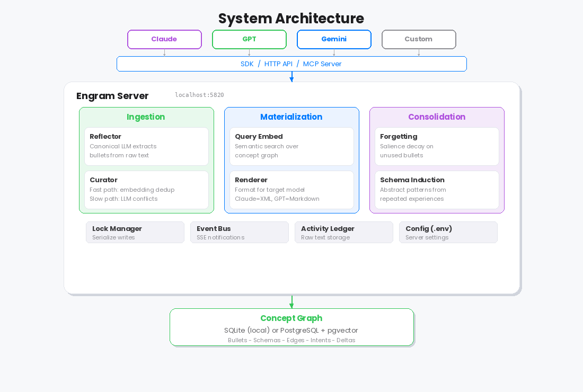Select the Gemini model box
Viewport: 583px width, 392px height.
pyautogui.click(x=334, y=39)
